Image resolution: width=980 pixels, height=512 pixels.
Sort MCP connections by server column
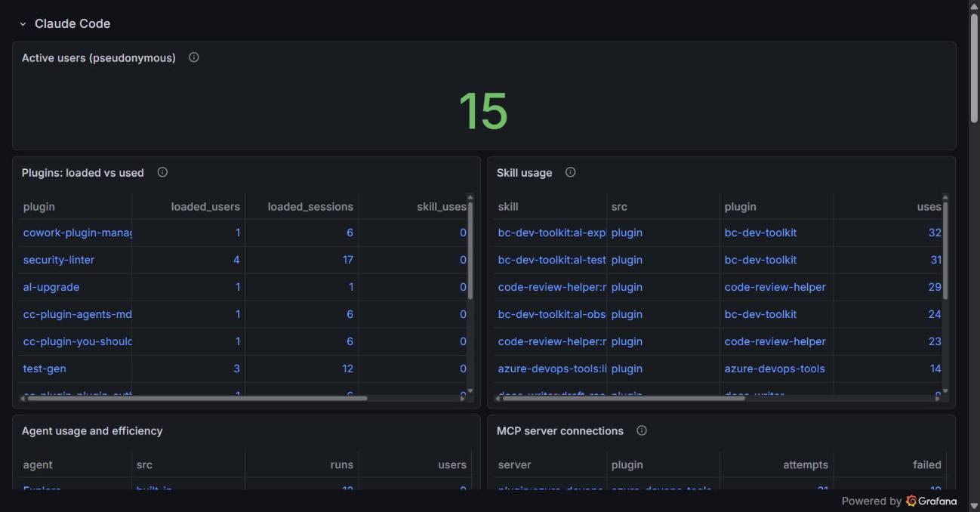pyautogui.click(x=514, y=465)
